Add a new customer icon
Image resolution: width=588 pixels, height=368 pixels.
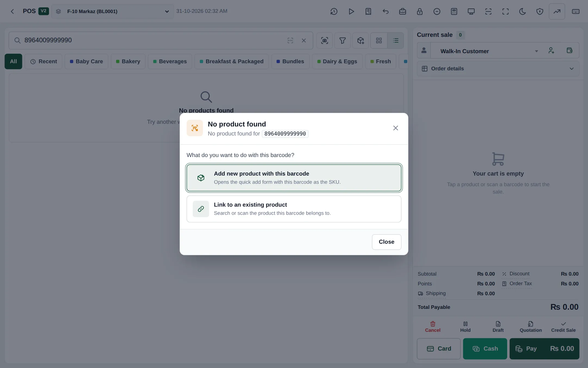point(551,51)
